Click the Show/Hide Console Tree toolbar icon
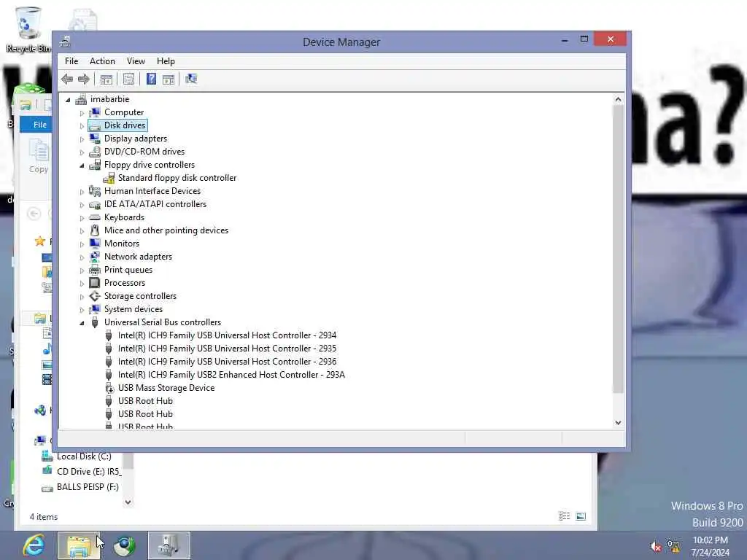Screen dimensions: 747x560 point(107,79)
